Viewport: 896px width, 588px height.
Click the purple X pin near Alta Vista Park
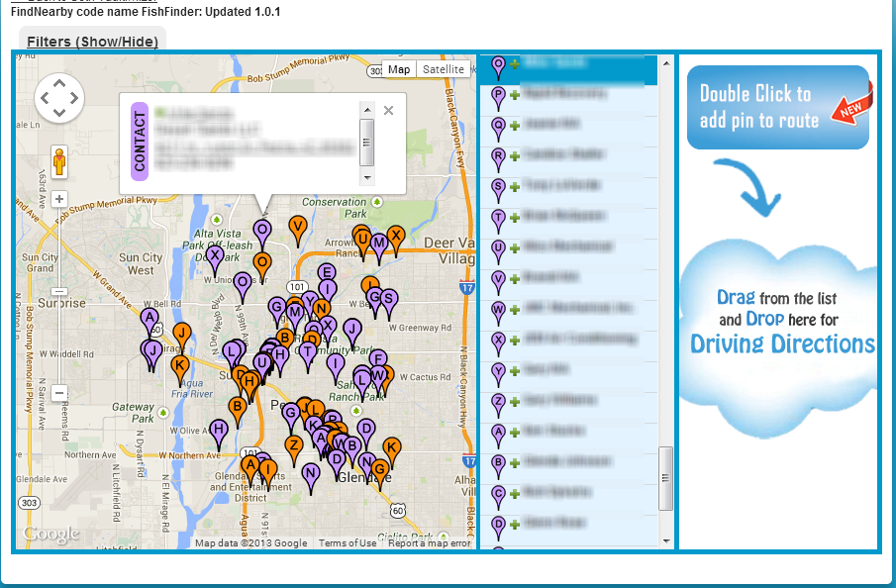[215, 256]
